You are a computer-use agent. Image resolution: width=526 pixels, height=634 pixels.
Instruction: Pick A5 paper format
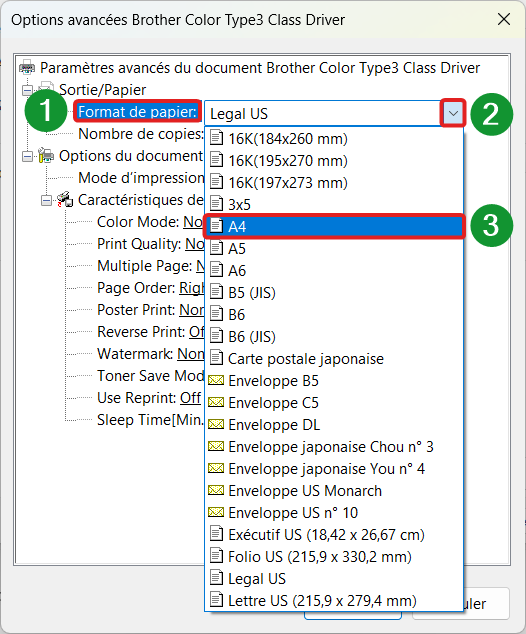(x=334, y=248)
